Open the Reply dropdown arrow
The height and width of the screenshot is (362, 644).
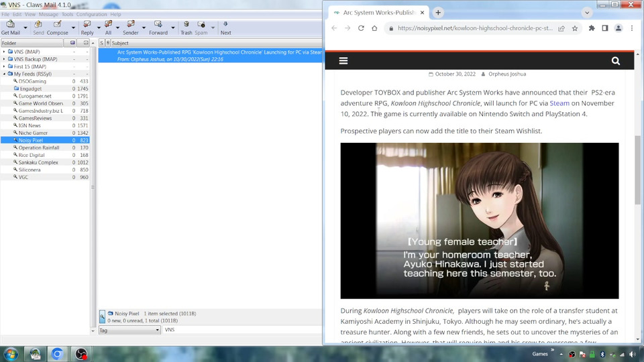coord(99,28)
